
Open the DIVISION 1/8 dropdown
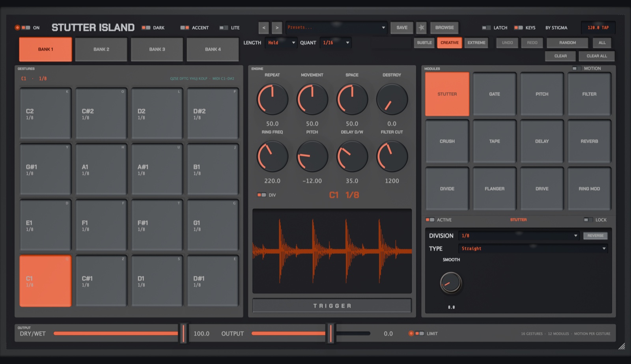519,235
